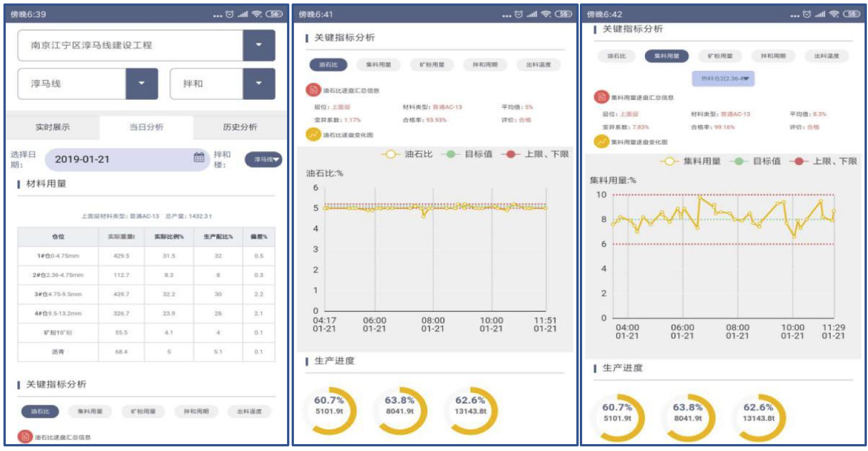This screenshot has width=868, height=451.
Task: Click the 2019-01-21 date input field
Action: click(x=115, y=159)
